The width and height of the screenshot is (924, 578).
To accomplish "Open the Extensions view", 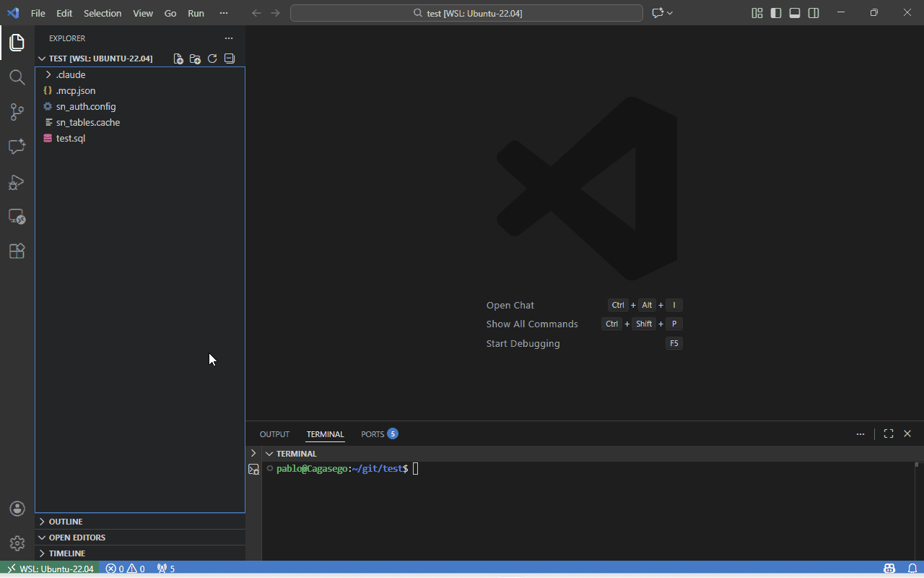I will pyautogui.click(x=17, y=251).
